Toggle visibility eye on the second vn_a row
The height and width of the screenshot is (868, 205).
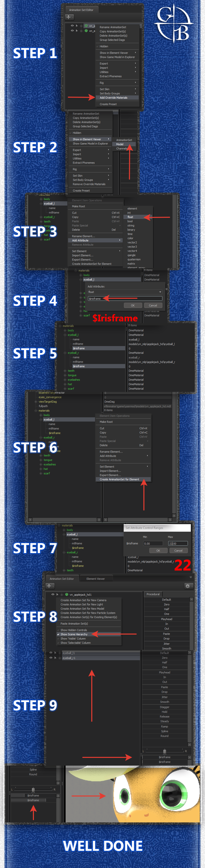tap(72, 31)
